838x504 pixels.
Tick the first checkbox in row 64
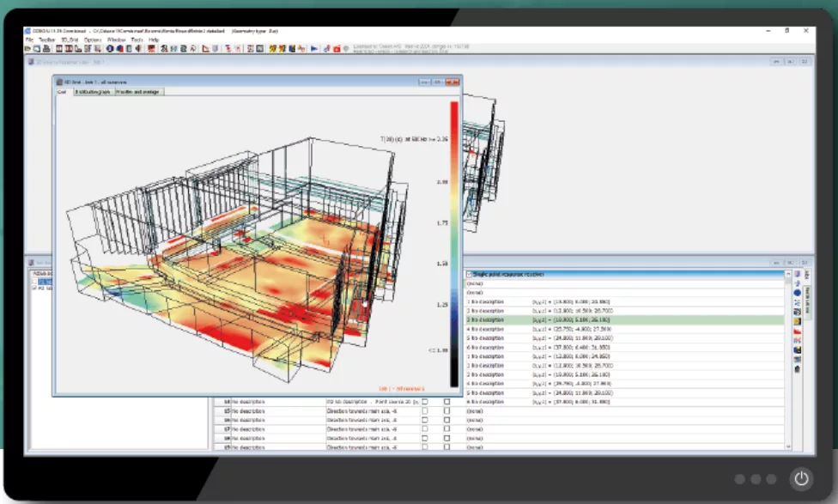pos(424,402)
